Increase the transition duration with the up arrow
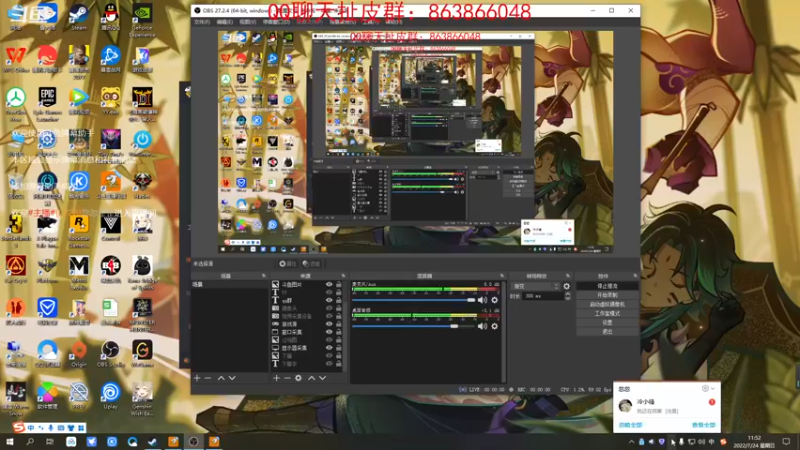This screenshot has height=450, width=800. pyautogui.click(x=567, y=294)
